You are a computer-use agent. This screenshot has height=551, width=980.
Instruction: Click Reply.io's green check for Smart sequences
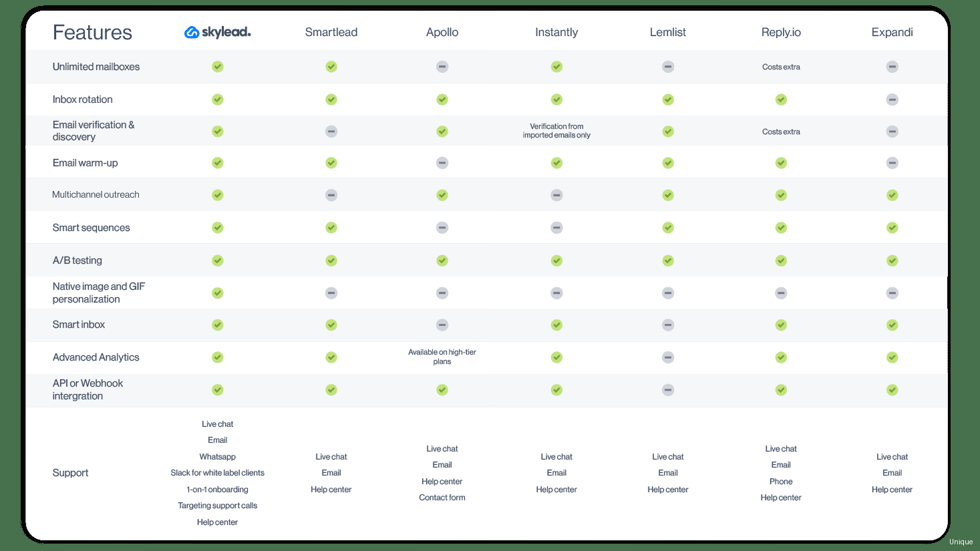(x=781, y=228)
